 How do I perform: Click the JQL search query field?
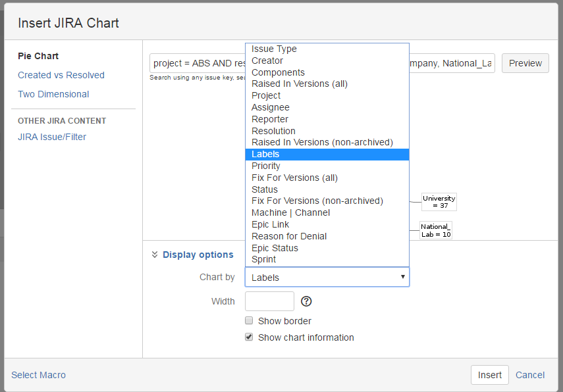322,63
